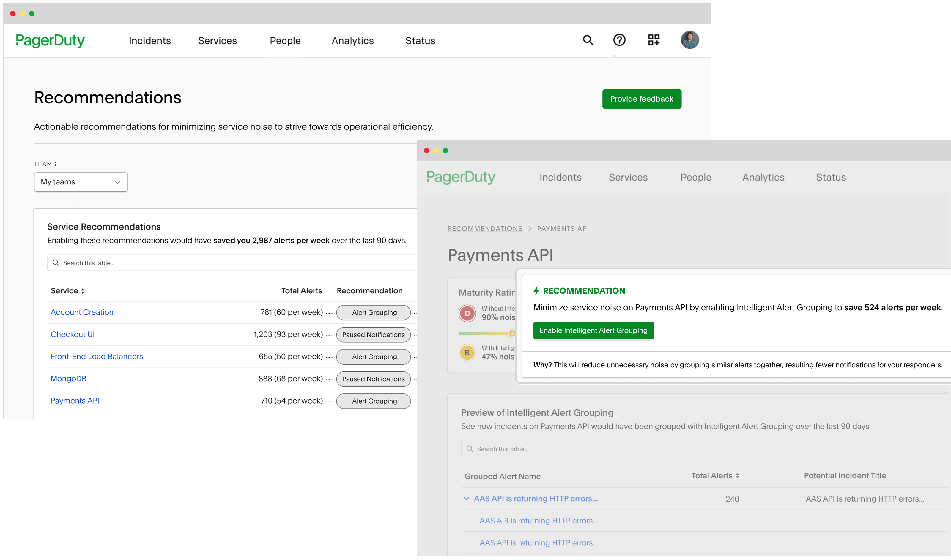Click the 1,203 (93 per week) alerts cell
Image resolution: width=951 pixels, height=560 pixels.
coord(288,334)
